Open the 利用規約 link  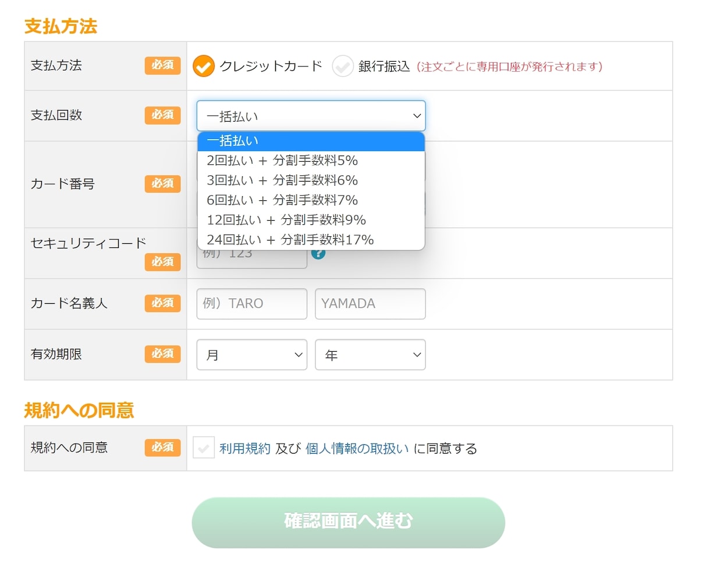[x=245, y=448]
